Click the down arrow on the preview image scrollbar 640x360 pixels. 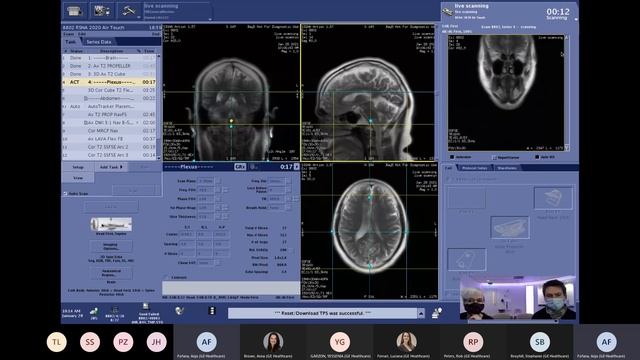click(x=566, y=148)
